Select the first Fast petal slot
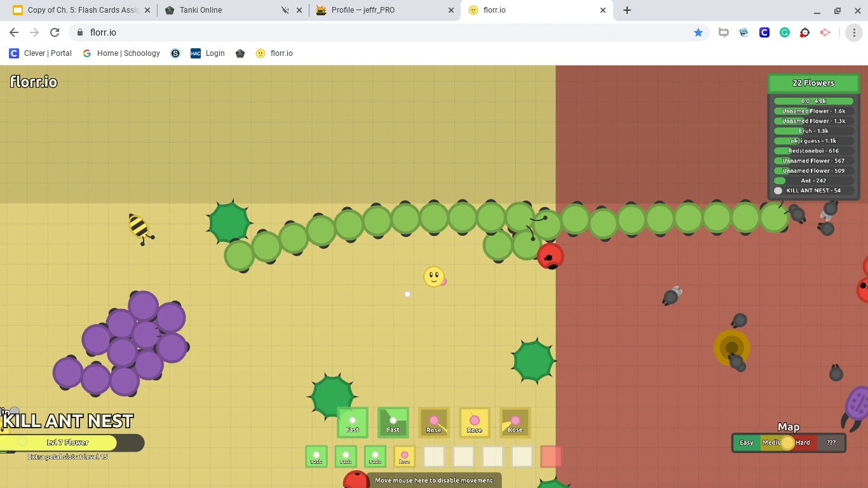868x488 pixels. click(352, 423)
